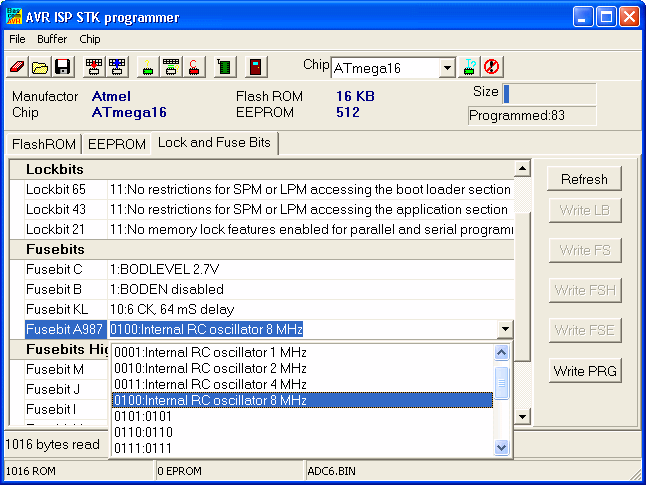Click the Fusebits section header
Image resolution: width=646 pixels, height=485 pixels.
click(x=262, y=249)
